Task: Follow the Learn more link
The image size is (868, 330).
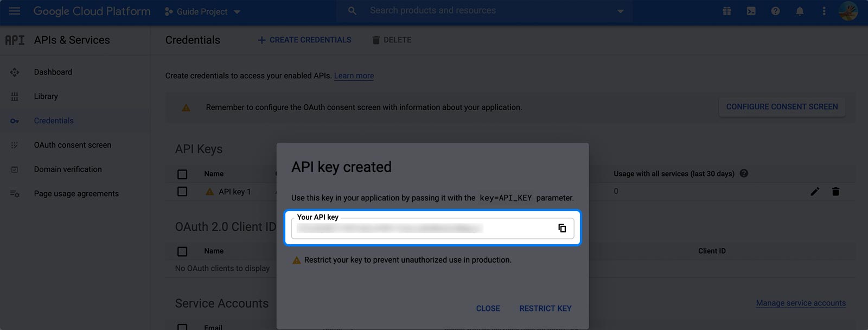Action: point(354,76)
